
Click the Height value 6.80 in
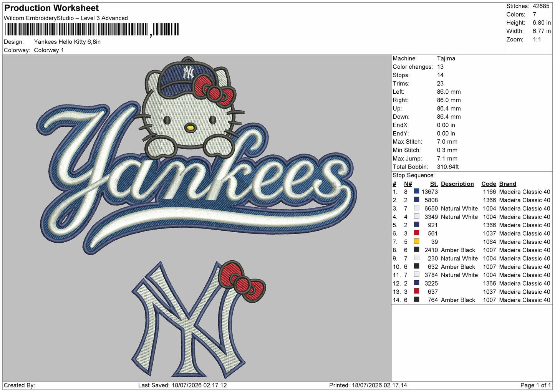coord(542,23)
